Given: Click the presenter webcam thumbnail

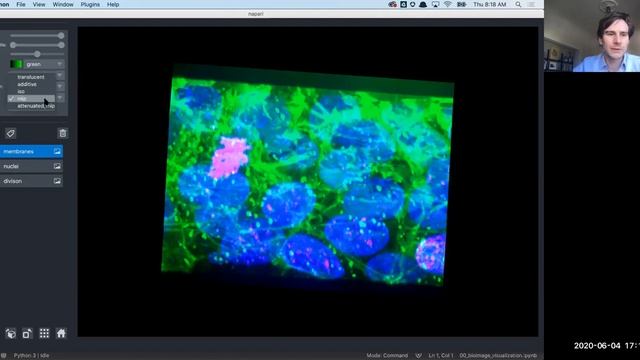Looking at the screenshot, I should 592,36.
